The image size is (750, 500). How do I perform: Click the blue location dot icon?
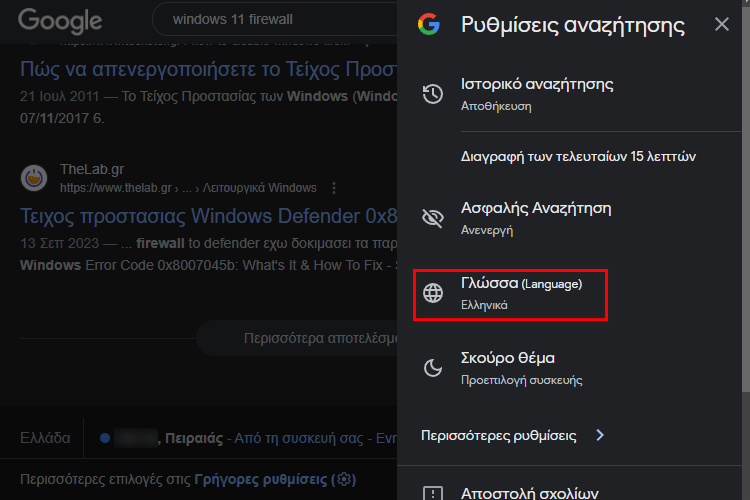point(105,438)
